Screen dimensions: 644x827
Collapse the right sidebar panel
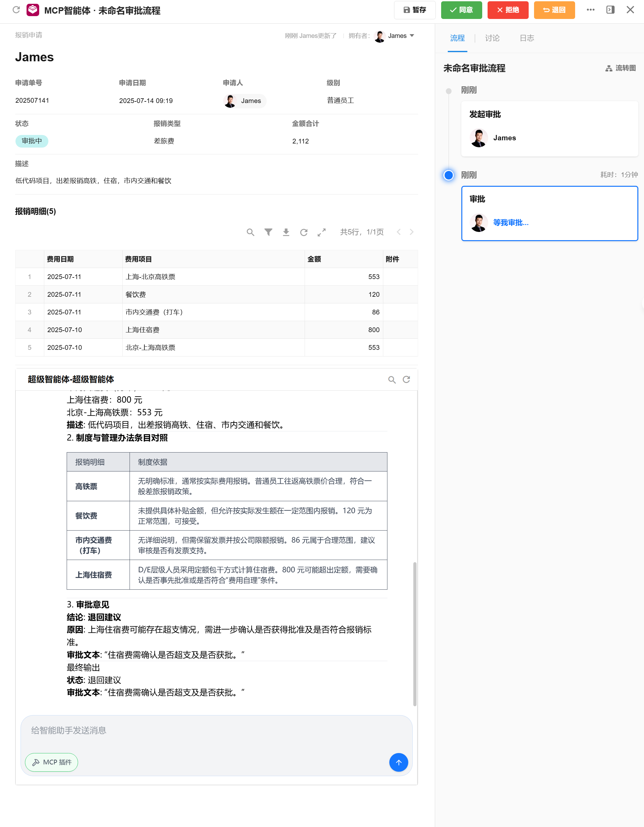coord(610,9)
